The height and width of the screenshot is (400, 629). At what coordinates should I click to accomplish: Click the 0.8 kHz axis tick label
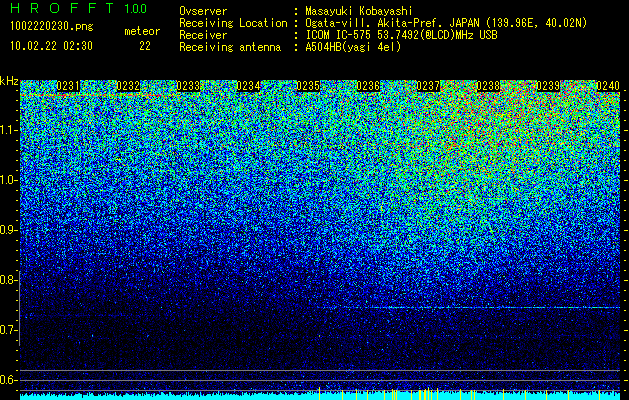[8, 280]
